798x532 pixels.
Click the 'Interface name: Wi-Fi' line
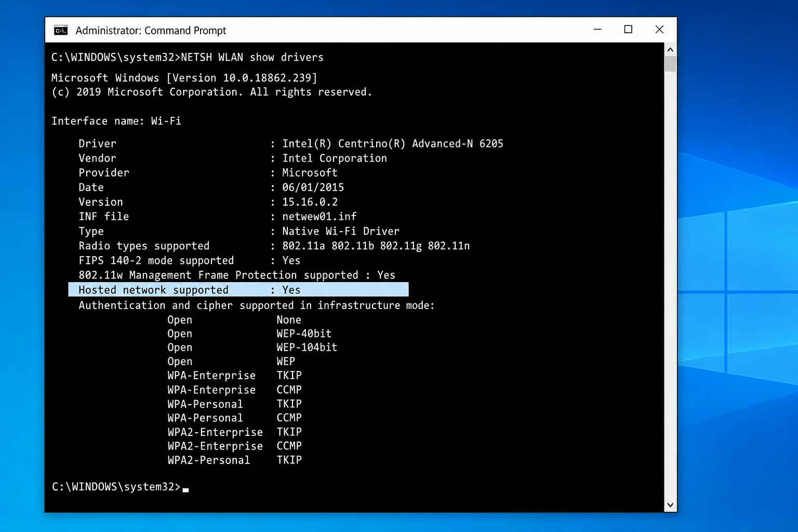click(116, 121)
